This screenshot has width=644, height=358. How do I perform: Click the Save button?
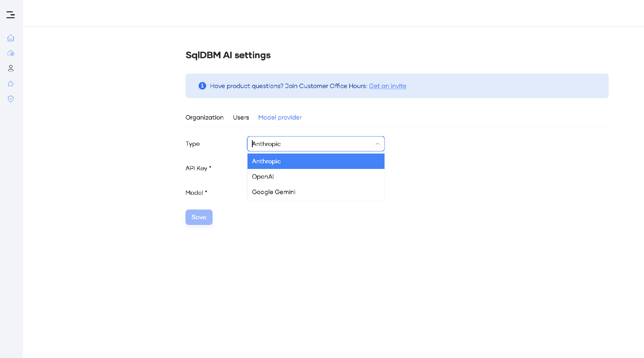coord(199,217)
